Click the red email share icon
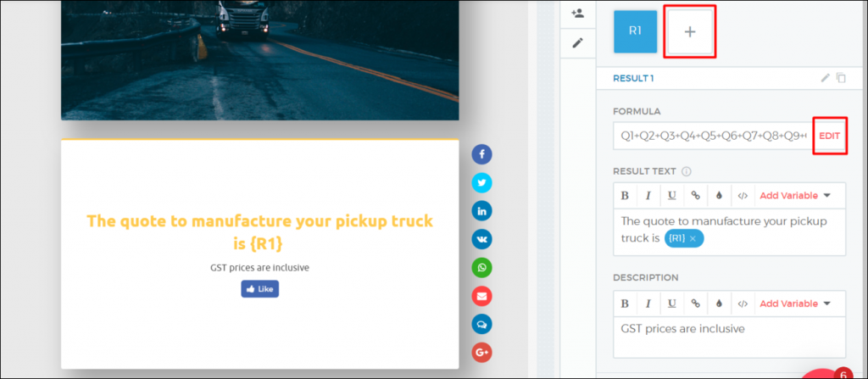 (481, 296)
